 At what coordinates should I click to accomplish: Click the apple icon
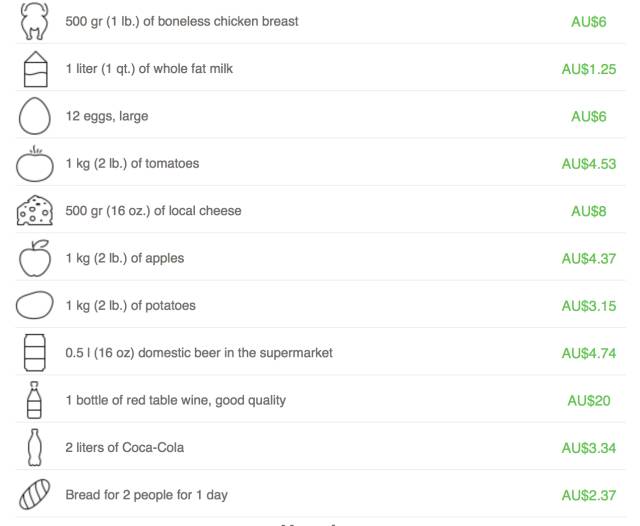[35, 258]
